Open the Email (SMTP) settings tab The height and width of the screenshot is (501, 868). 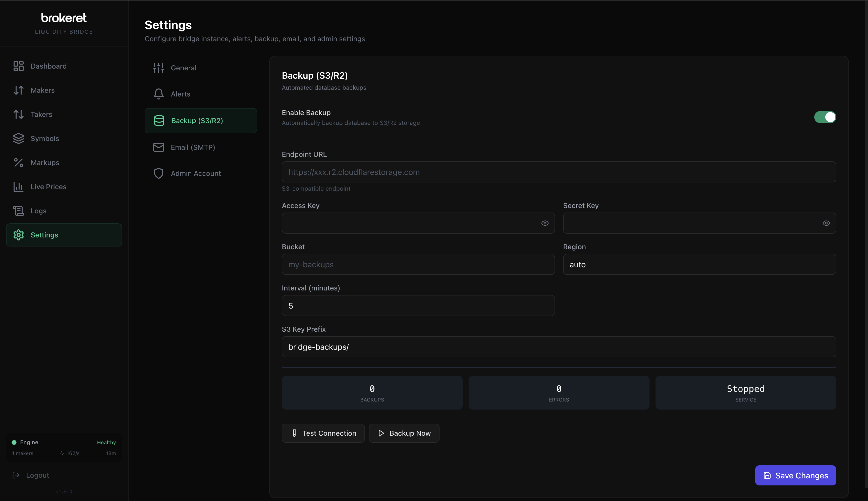[192, 147]
